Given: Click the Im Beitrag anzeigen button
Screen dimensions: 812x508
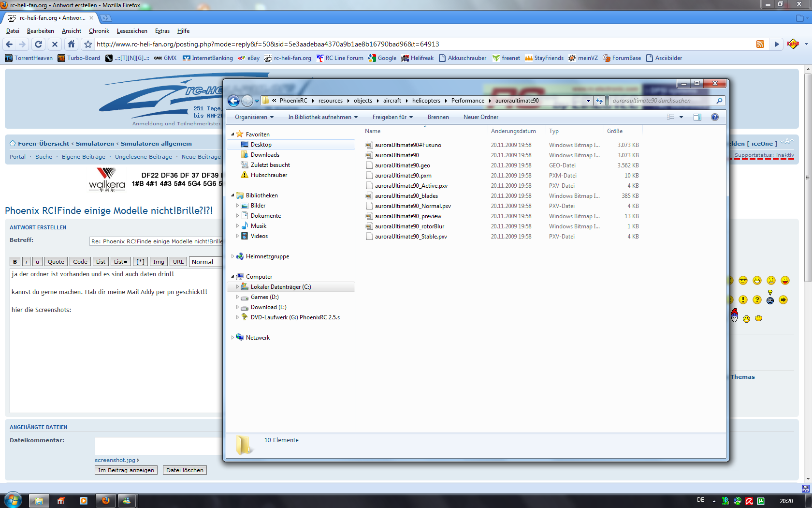Looking at the screenshot, I should coord(126,470).
